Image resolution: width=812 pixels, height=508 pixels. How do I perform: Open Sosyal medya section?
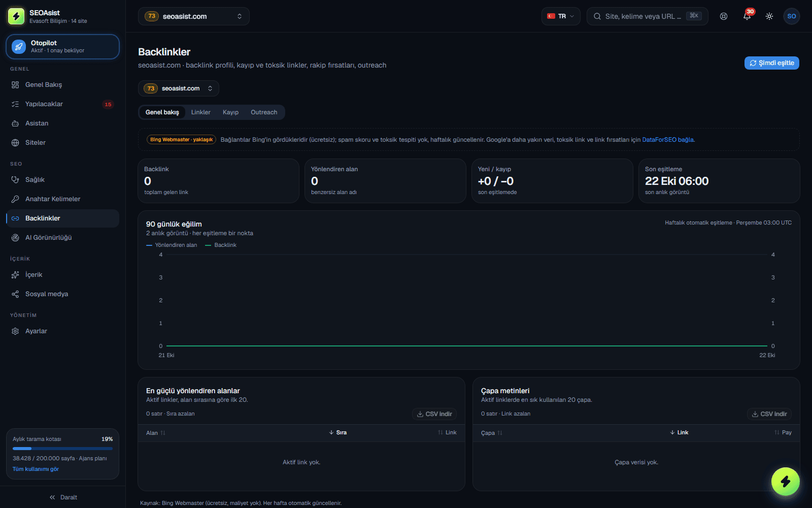click(x=62, y=294)
